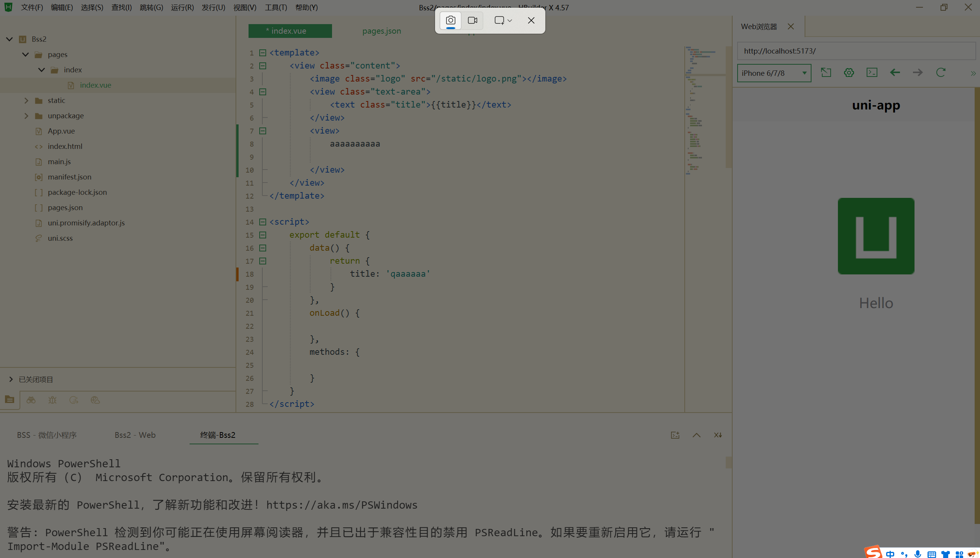Screen dimensions: 980x558
Task: Open App.vue in project tree
Action: (x=61, y=131)
